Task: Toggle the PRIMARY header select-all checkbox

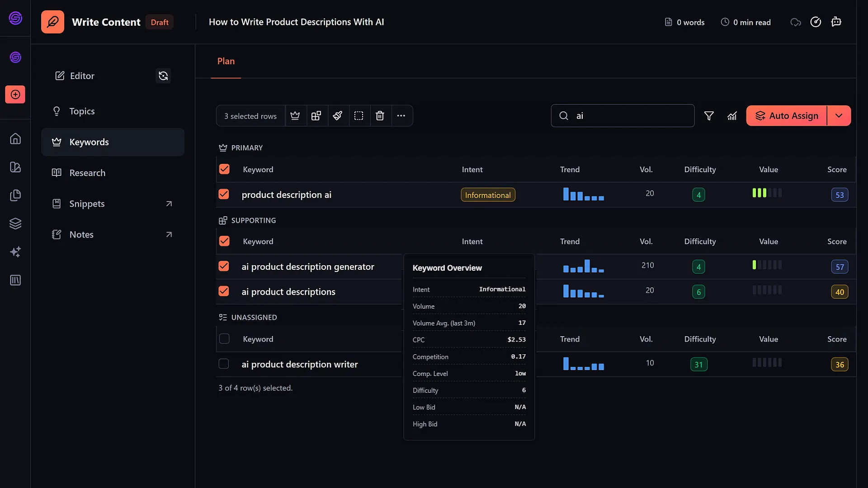Action: tap(224, 169)
